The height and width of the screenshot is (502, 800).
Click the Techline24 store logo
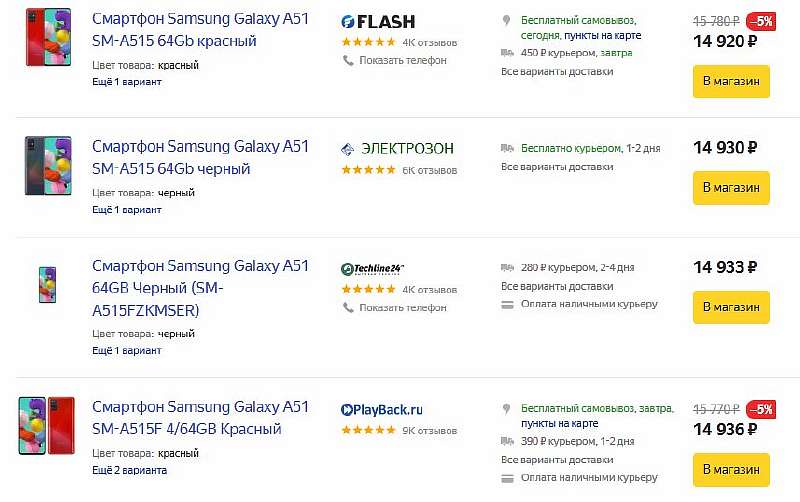[x=372, y=268]
